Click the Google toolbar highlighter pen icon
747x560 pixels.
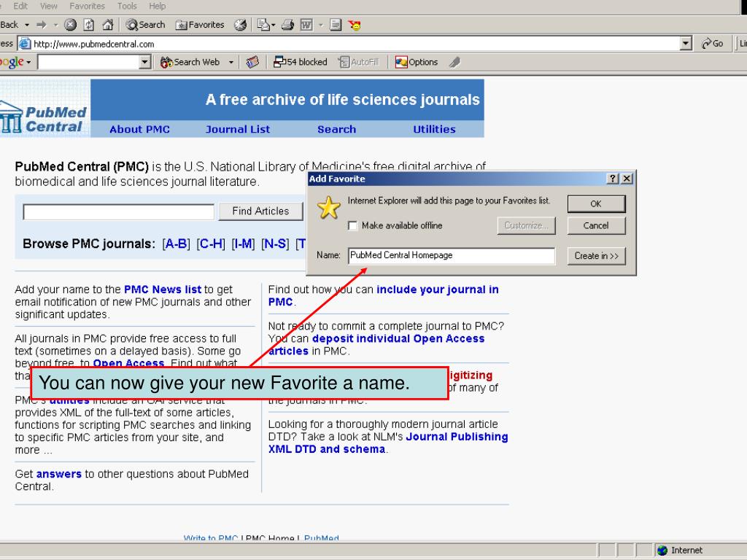455,62
